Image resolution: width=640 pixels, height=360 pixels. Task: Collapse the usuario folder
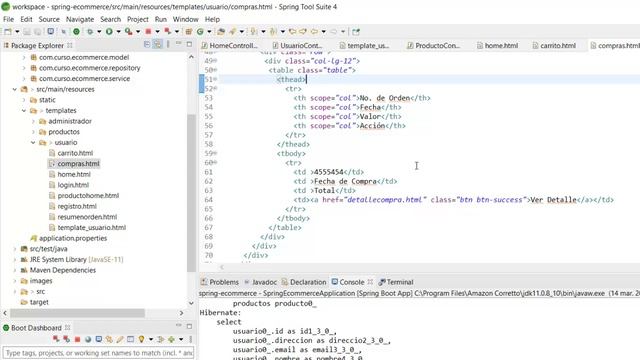[x=33, y=142]
